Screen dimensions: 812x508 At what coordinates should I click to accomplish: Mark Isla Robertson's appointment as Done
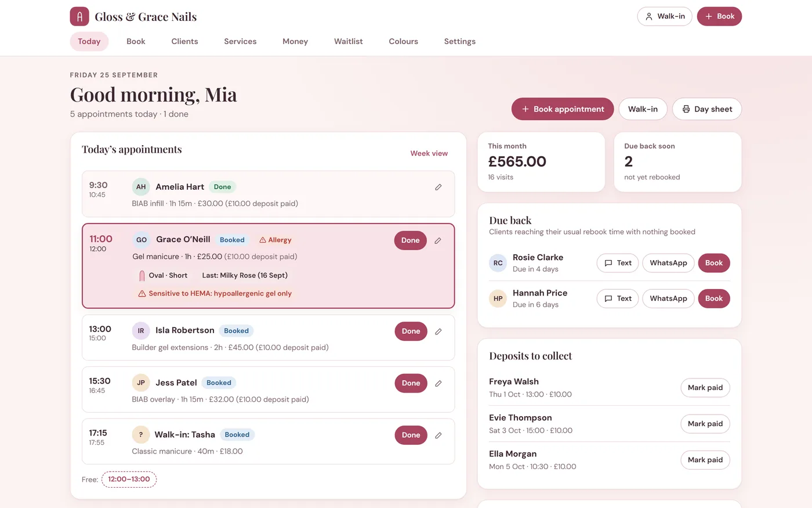(411, 332)
